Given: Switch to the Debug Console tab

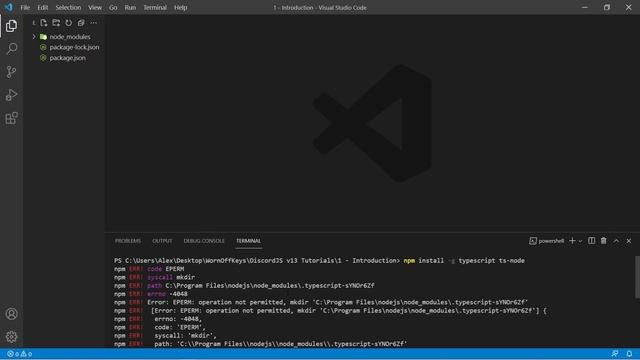Looking at the screenshot, I should tap(204, 241).
